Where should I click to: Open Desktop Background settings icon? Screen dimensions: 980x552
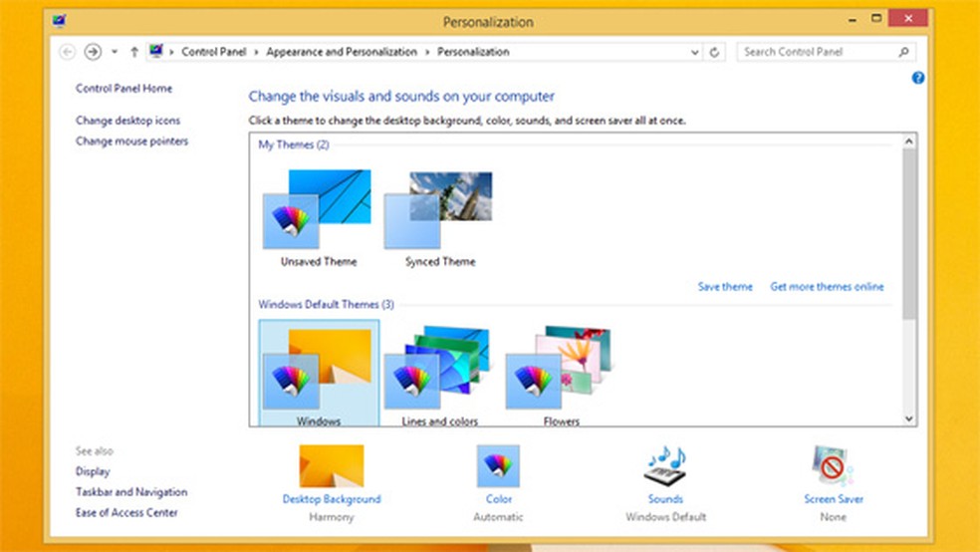(x=332, y=465)
